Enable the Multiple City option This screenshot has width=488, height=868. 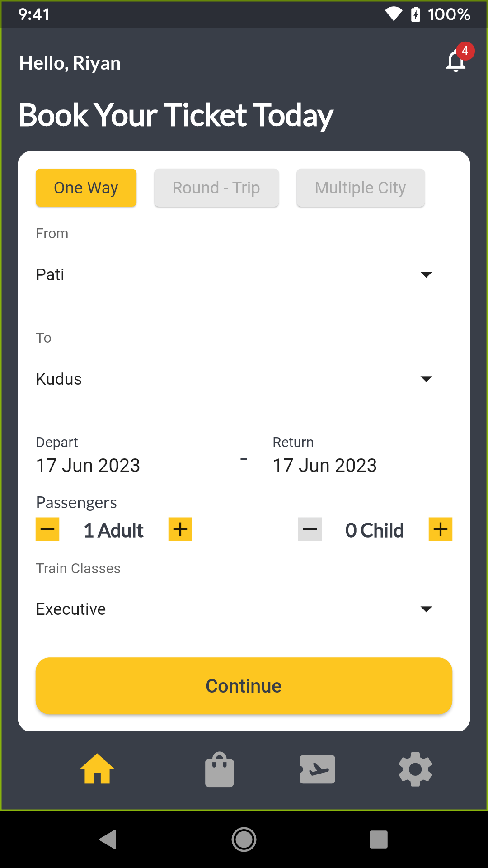coord(360,188)
